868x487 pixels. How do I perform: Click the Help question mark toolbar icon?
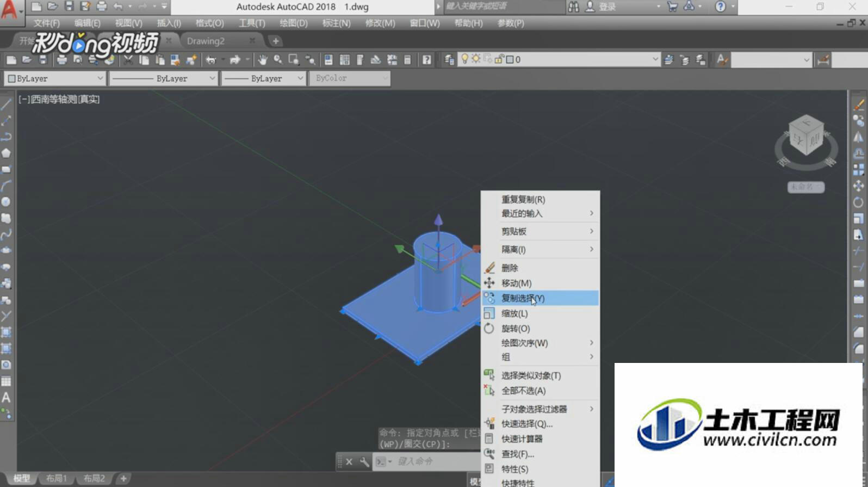pos(427,59)
